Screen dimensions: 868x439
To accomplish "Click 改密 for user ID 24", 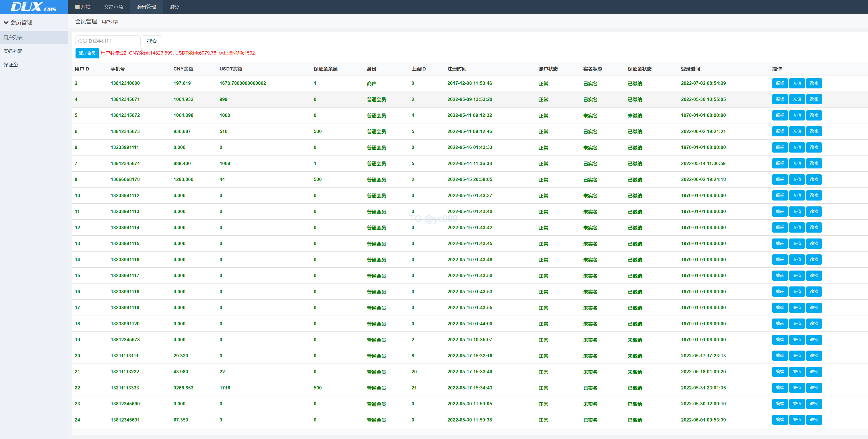I will coord(814,420).
